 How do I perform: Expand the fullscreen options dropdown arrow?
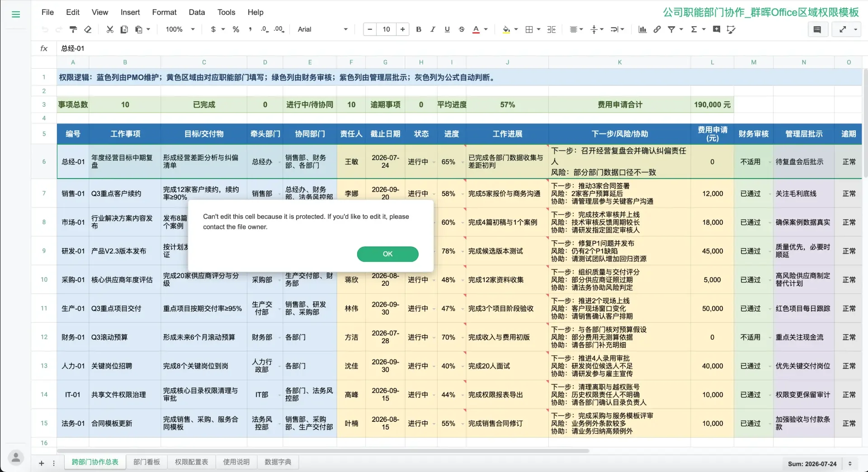click(855, 29)
